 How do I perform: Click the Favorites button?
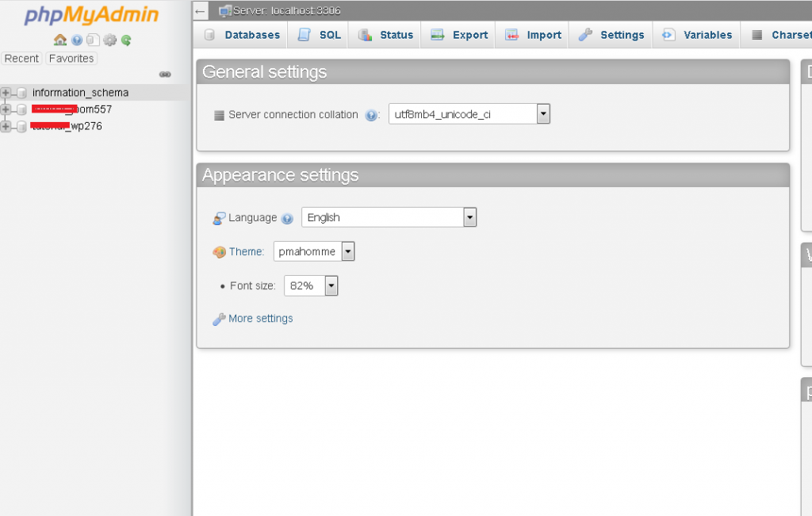71,59
